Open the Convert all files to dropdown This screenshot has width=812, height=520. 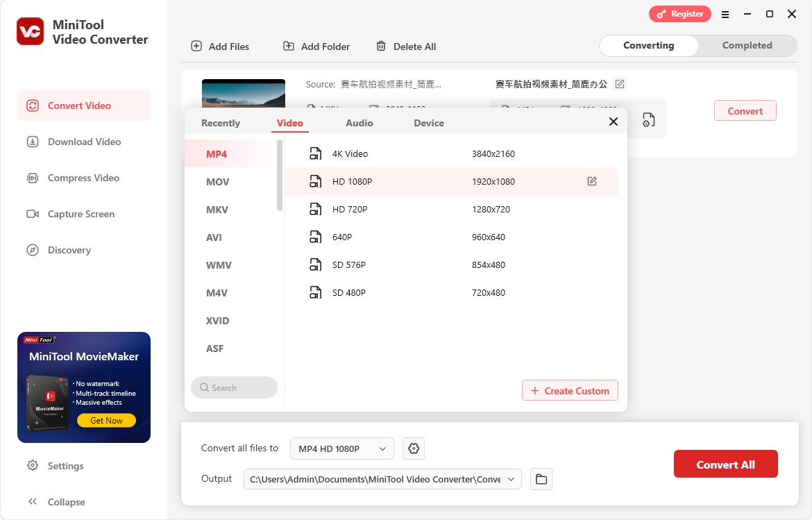(x=341, y=448)
